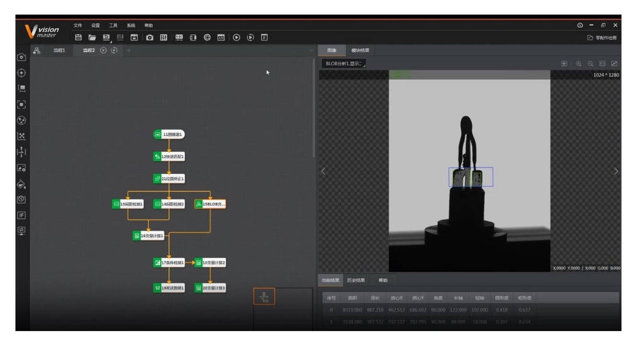This screenshot has width=644, height=343.
Task: Click the save solution icon in toolbar
Action: coord(79,38)
